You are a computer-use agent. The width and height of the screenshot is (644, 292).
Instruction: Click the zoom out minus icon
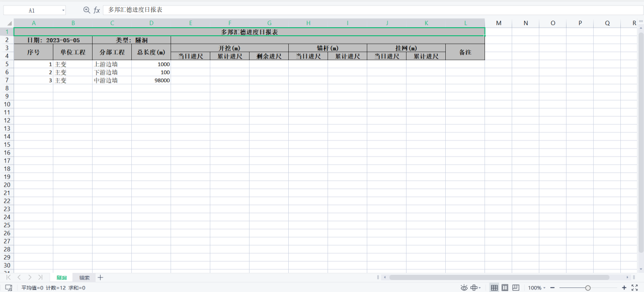coord(552,287)
